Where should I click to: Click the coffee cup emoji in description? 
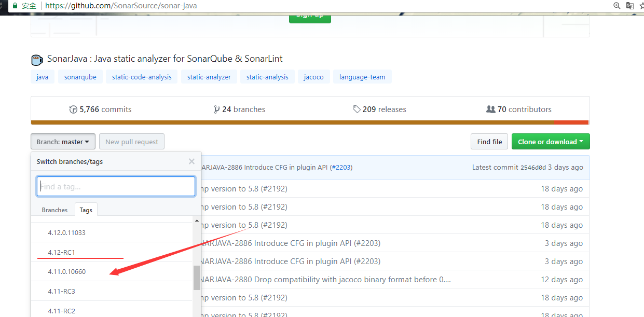37,60
